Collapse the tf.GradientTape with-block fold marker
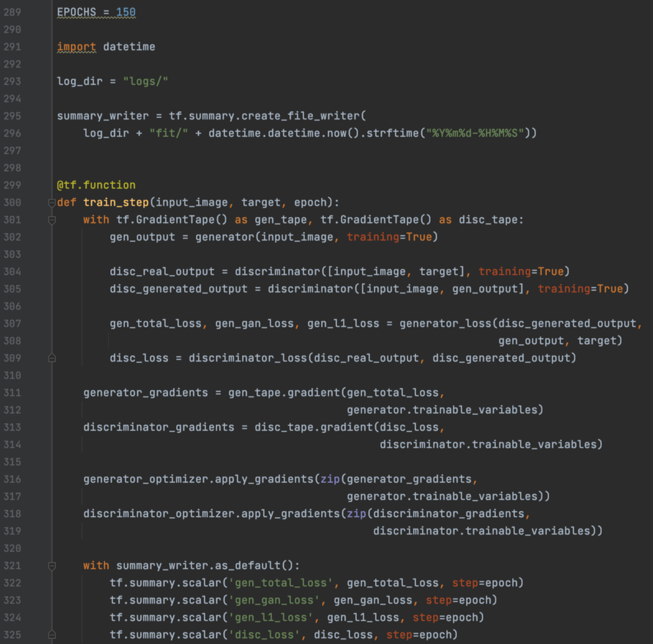The width and height of the screenshot is (653, 644). point(52,220)
